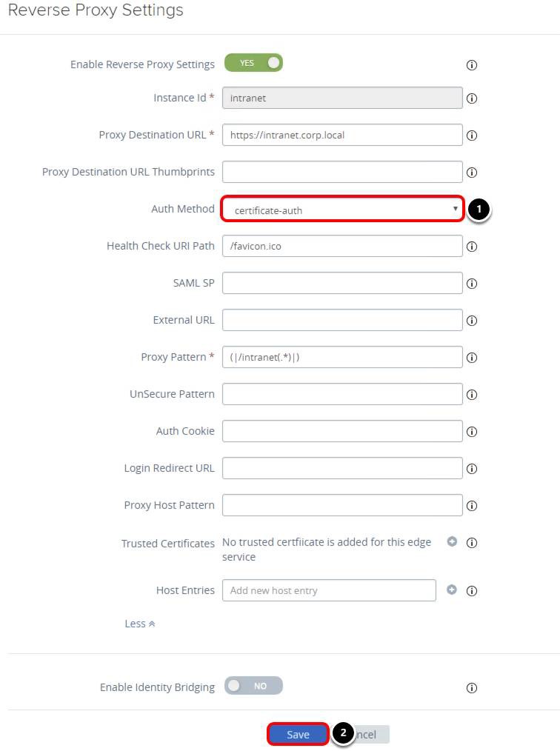Click the SAML SP input field

pyautogui.click(x=342, y=283)
